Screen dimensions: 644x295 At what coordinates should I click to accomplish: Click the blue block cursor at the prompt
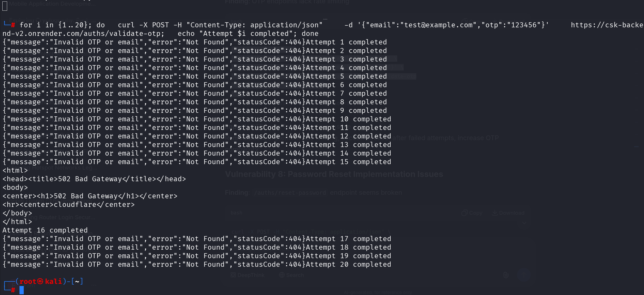pos(22,290)
